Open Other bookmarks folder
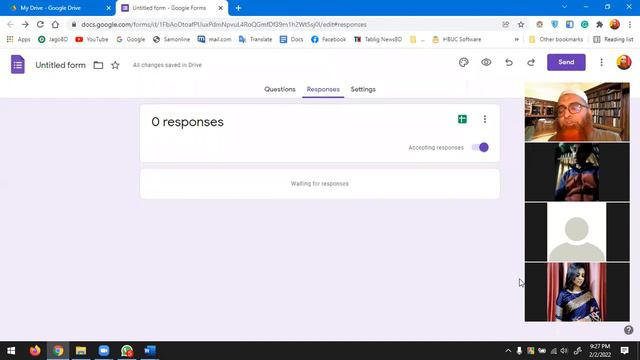This screenshot has height=360, width=640. pos(556,39)
